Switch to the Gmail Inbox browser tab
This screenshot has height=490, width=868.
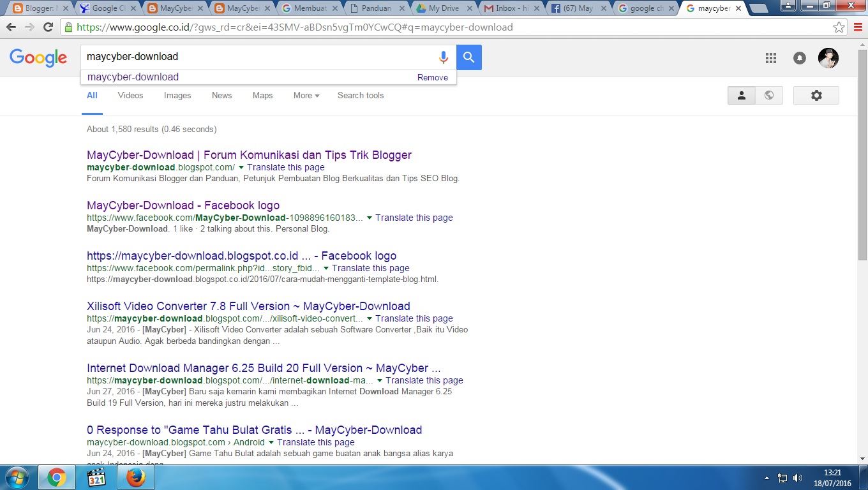(511, 8)
